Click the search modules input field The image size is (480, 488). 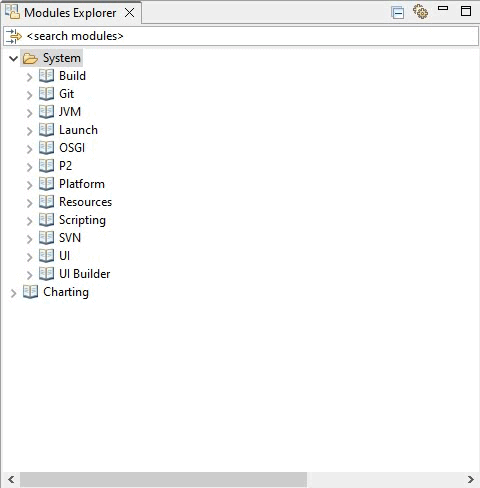tap(241, 36)
